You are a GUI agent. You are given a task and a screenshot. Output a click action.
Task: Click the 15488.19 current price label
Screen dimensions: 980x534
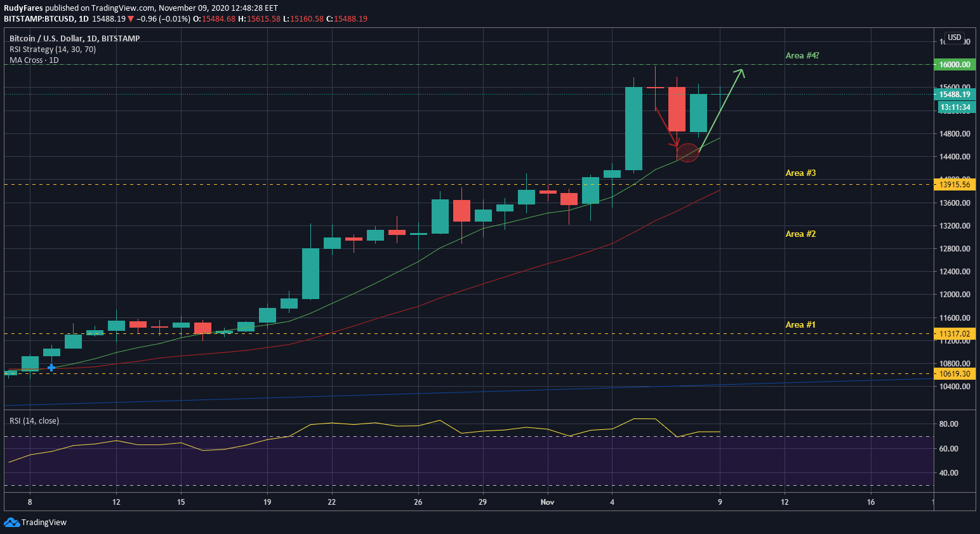click(x=955, y=95)
